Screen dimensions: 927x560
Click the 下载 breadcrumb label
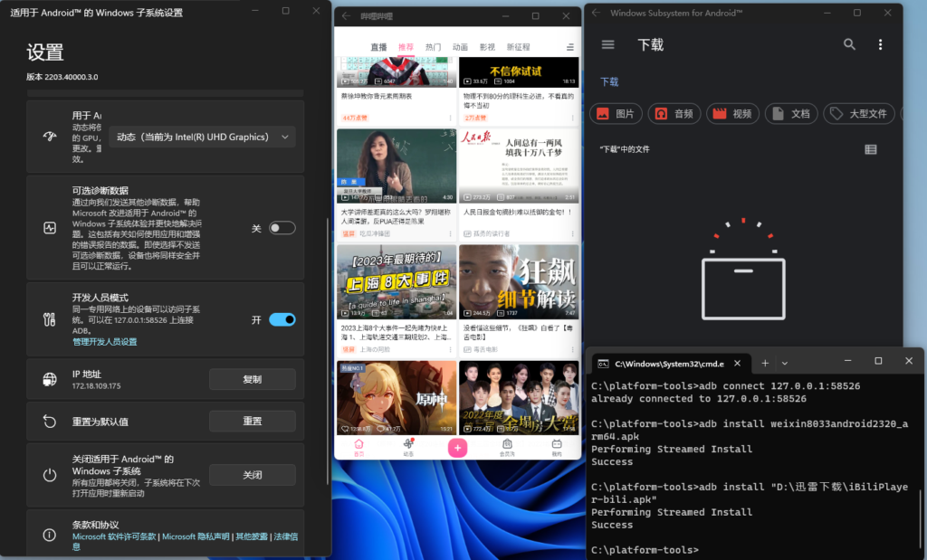pyautogui.click(x=609, y=82)
